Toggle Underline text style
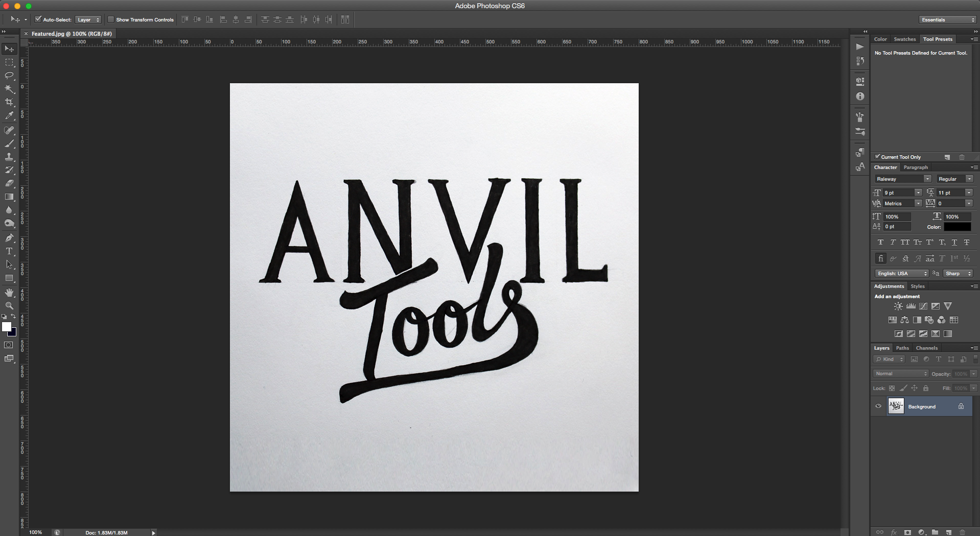Viewport: 980px width, 536px height. [954, 242]
